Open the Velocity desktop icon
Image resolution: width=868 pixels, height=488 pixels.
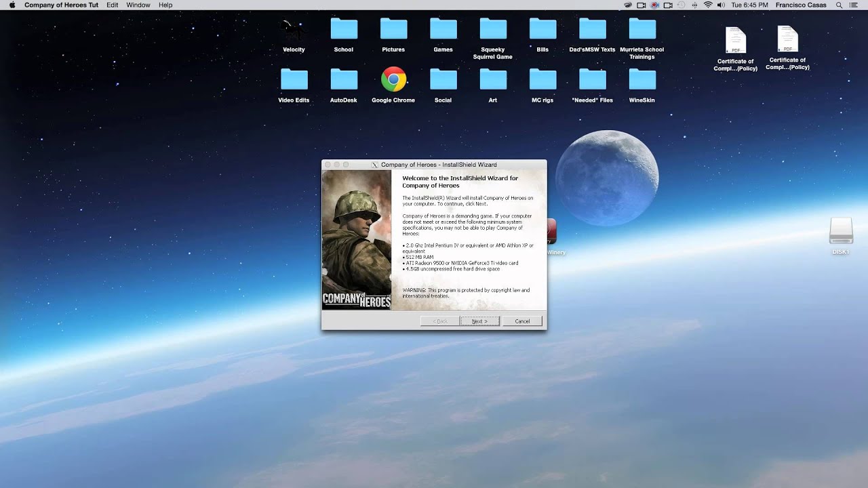pyautogui.click(x=294, y=30)
